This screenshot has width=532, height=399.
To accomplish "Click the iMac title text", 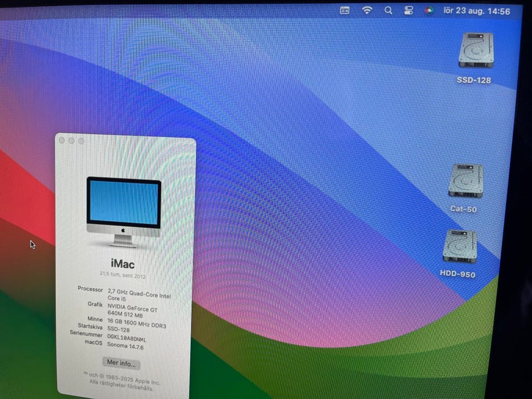I will [122, 264].
